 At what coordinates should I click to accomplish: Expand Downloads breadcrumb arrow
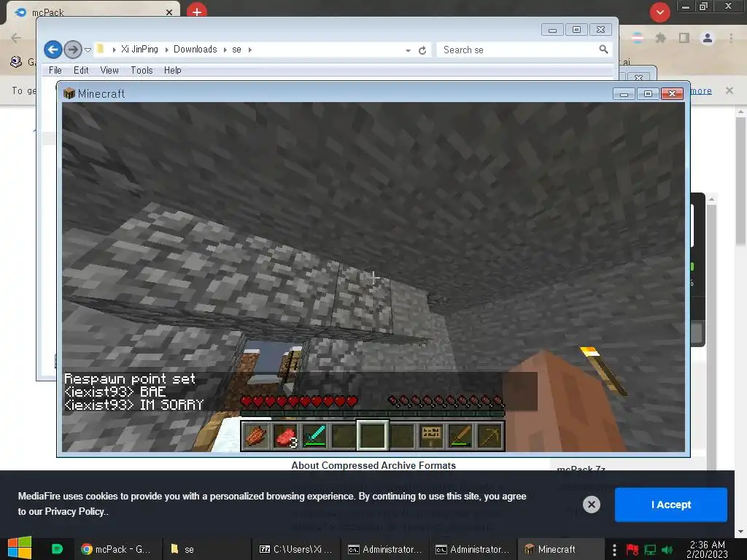point(225,50)
